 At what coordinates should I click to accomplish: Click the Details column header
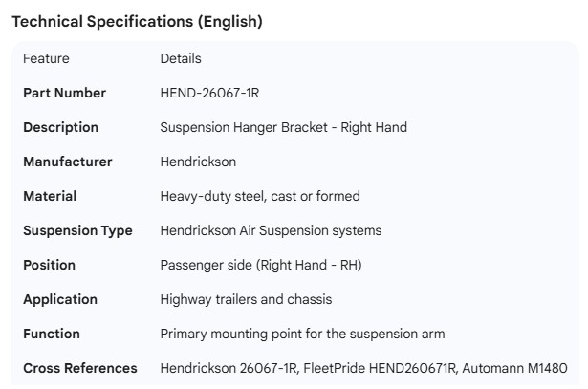[x=181, y=59]
